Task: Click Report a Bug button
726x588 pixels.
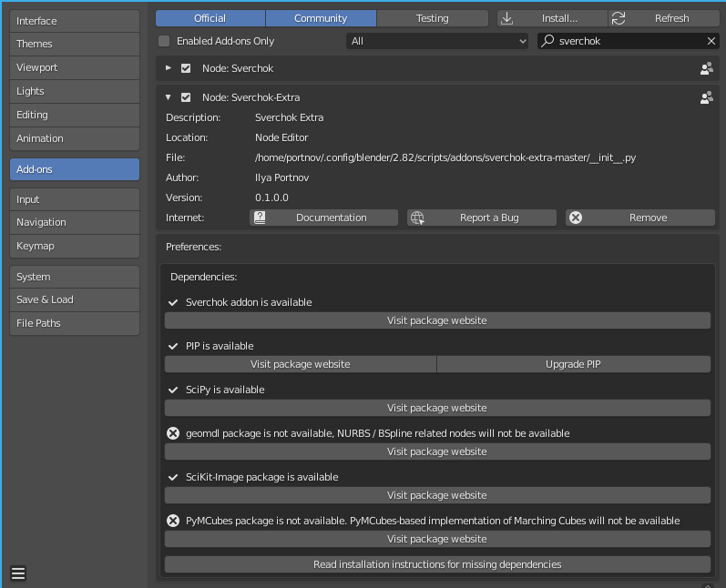Action: [482, 218]
